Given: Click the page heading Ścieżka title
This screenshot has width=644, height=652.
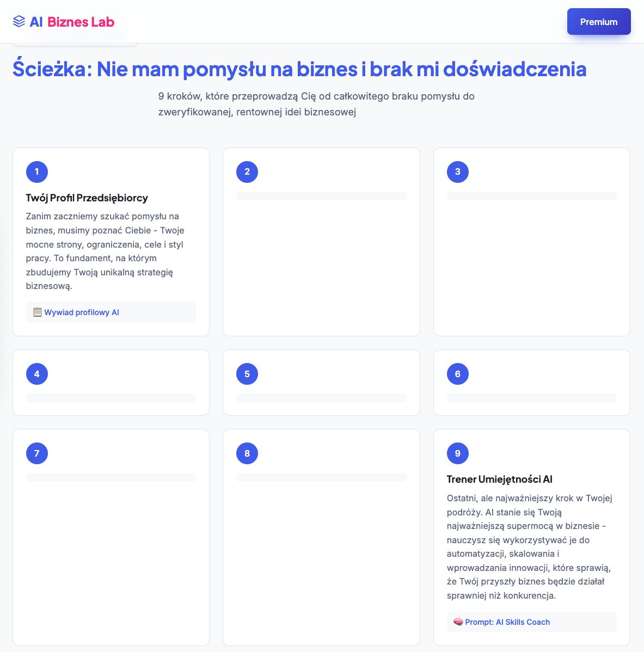Looking at the screenshot, I should pos(299,69).
